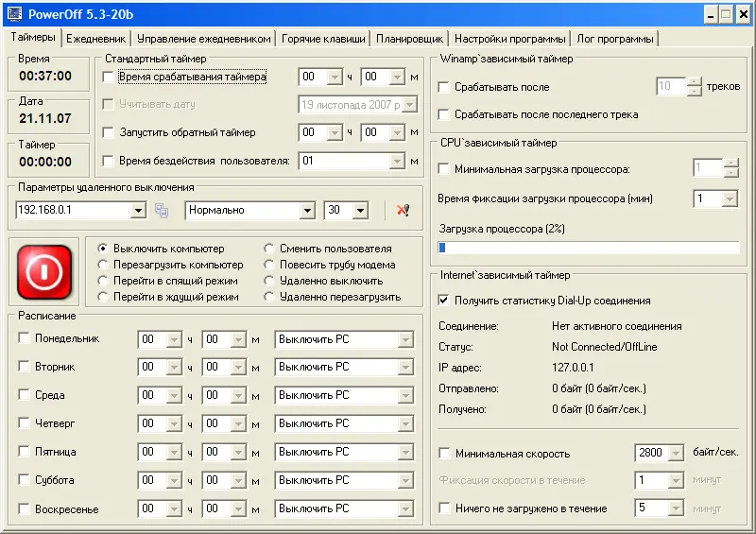Tick the Воскресенье schedule checkbox

(24, 508)
